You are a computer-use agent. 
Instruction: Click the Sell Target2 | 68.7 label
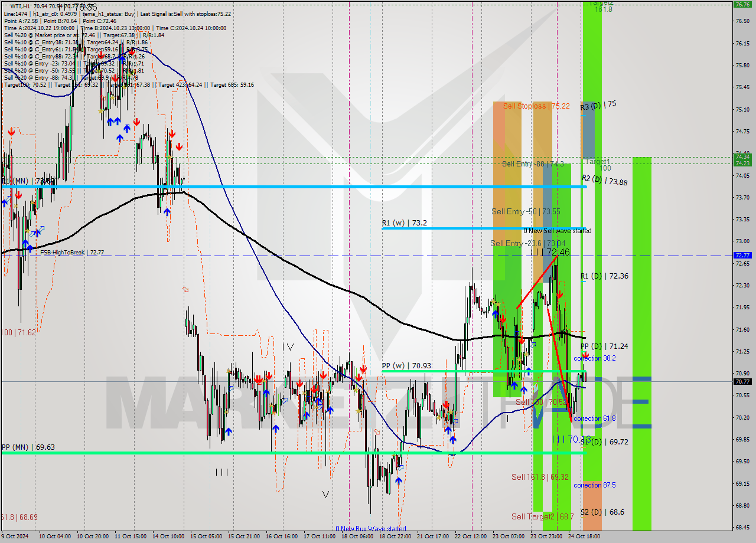pyautogui.click(x=542, y=516)
